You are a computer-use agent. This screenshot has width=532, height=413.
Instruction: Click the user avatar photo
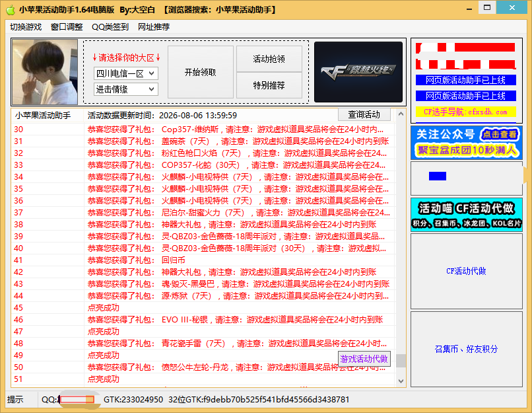tap(45, 72)
